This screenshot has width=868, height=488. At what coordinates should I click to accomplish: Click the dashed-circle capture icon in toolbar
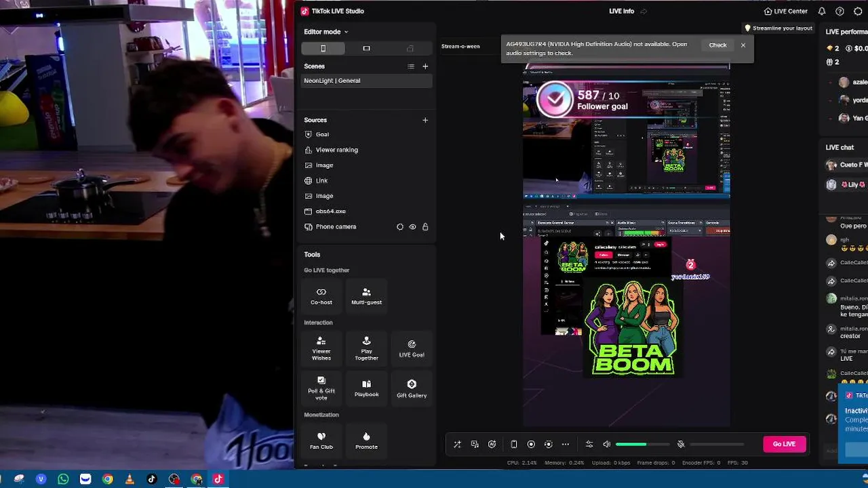(549, 445)
